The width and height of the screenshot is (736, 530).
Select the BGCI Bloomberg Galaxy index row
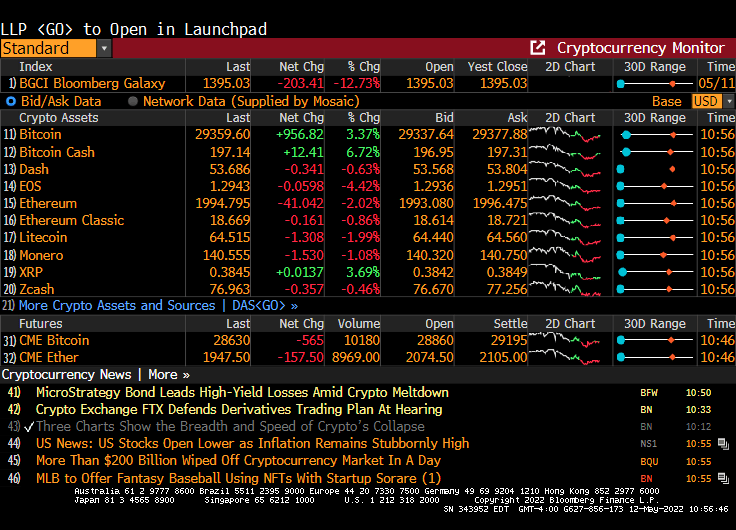pos(92,83)
